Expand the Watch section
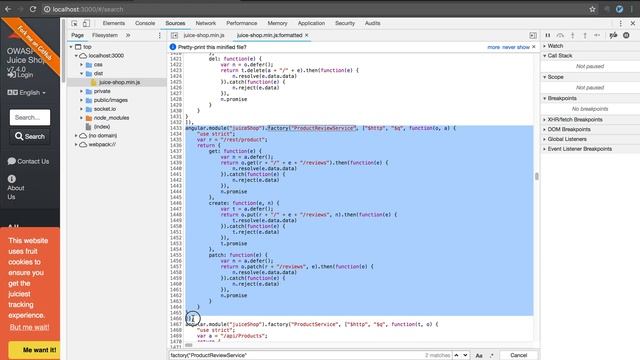Image resolution: width=640 pixels, height=360 pixels. [555, 46]
